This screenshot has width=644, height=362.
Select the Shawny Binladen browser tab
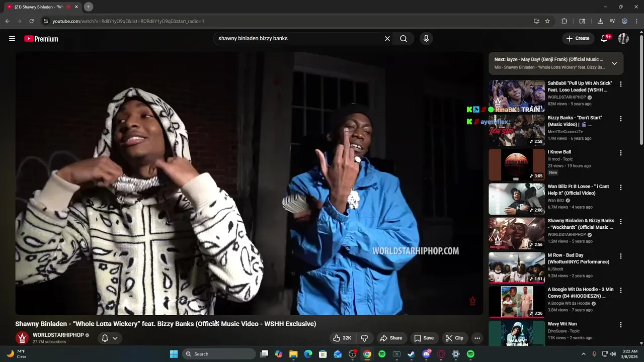(42, 7)
